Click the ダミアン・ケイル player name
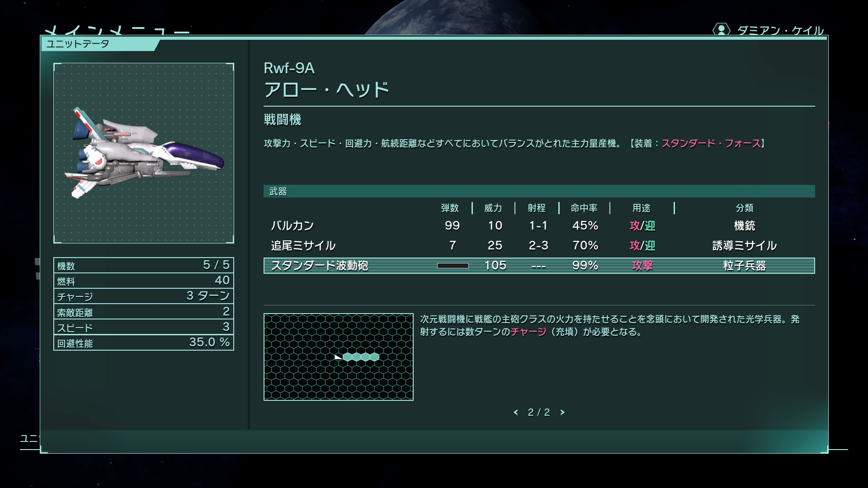Image resolution: width=868 pixels, height=488 pixels. pyautogui.click(x=780, y=31)
